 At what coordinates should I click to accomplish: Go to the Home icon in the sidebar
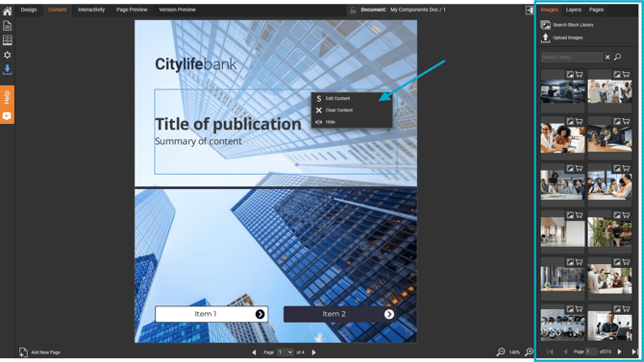(7, 12)
